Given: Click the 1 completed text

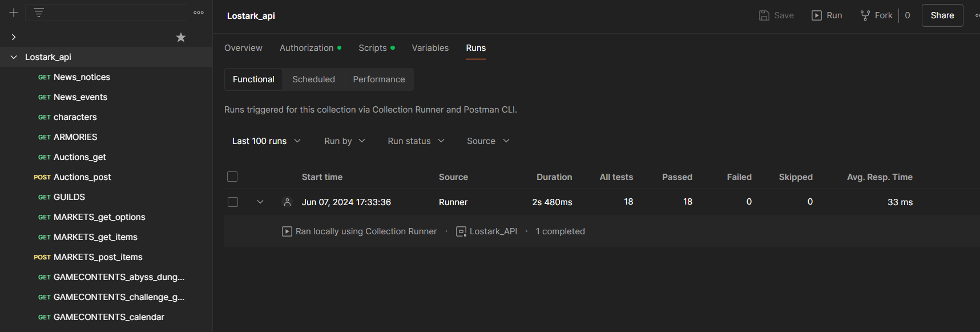Looking at the screenshot, I should (560, 231).
